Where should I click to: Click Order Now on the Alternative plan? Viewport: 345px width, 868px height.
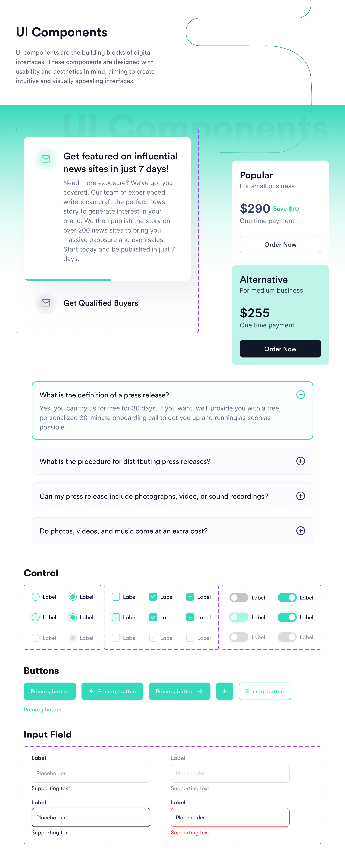pos(280,349)
